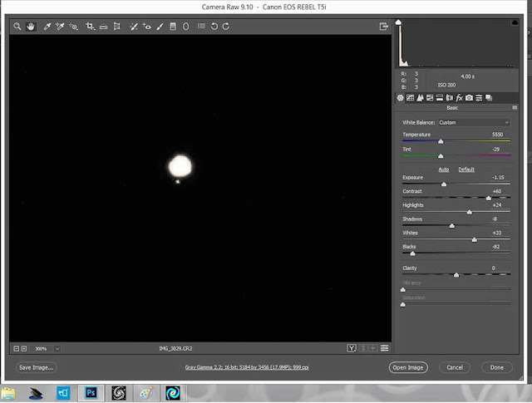Switch to the Camera Calibration panel tab
532x403 pixels.
point(469,98)
